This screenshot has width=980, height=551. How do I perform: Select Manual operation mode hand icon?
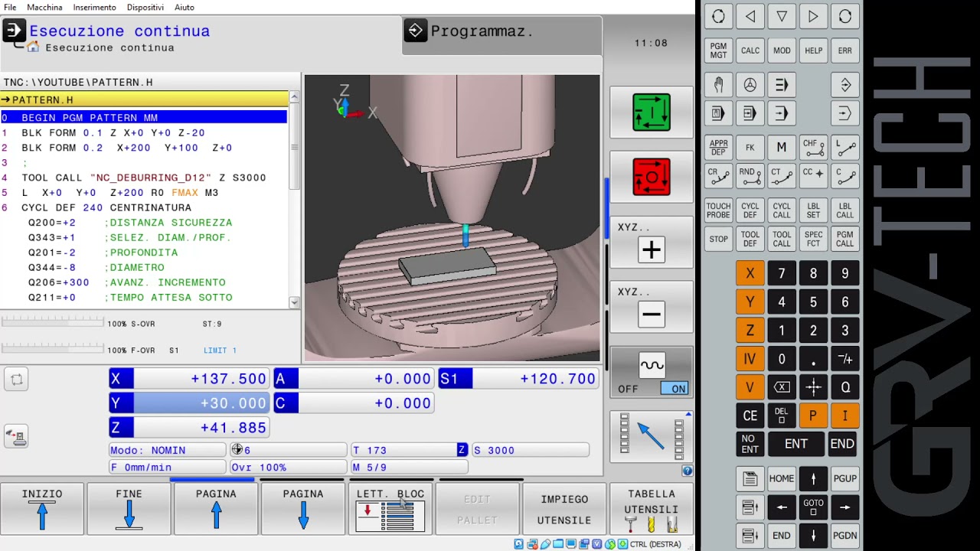click(718, 85)
